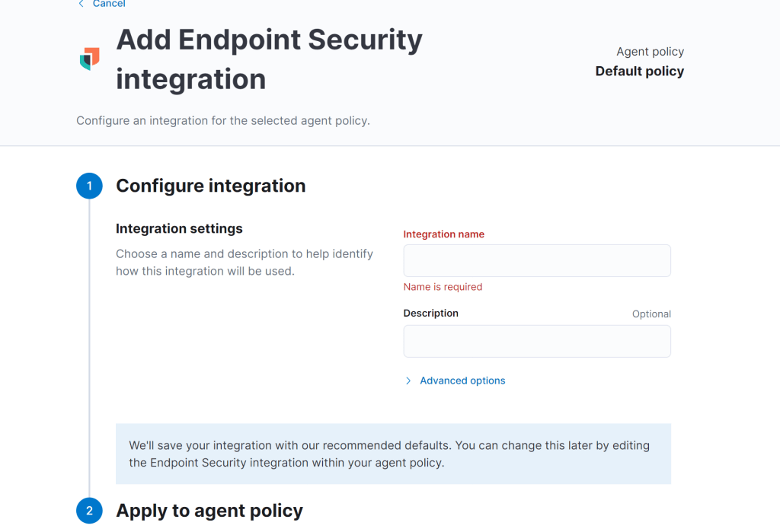Click the Integration settings section title
The width and height of the screenshot is (780, 532).
(179, 228)
